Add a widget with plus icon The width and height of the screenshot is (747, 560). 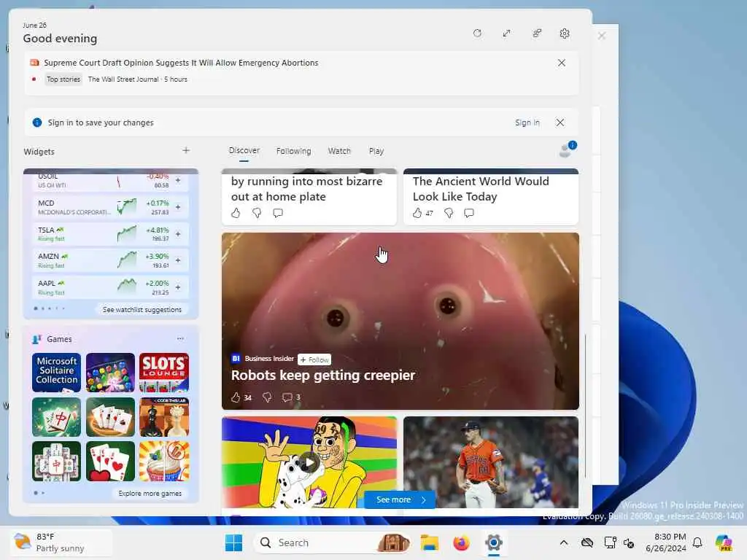pos(186,150)
